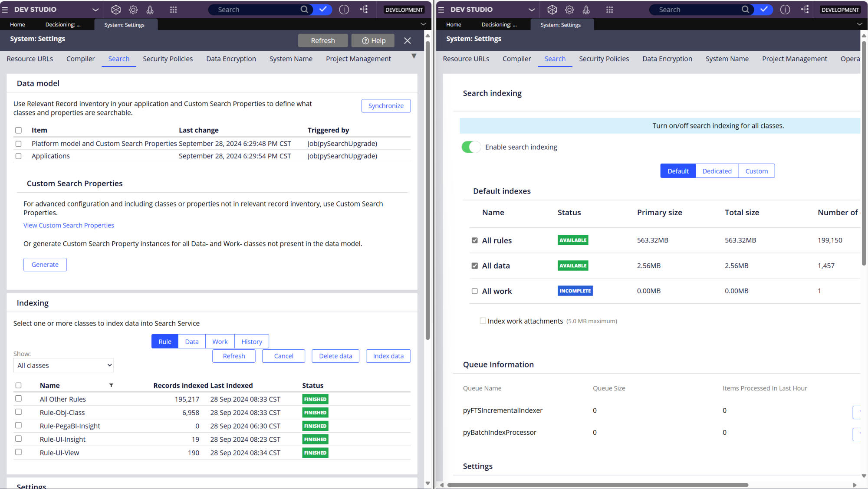Expand the tab overflow arrow after Project Management

[x=414, y=56]
